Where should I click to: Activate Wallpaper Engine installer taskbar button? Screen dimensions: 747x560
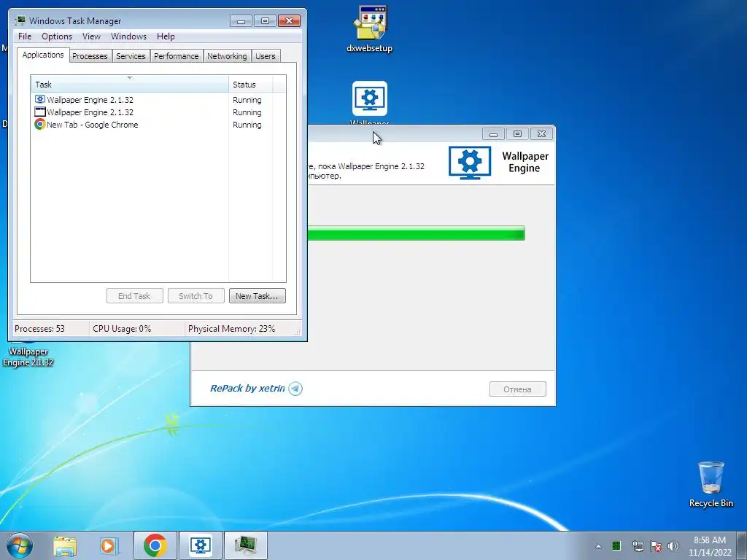point(200,545)
